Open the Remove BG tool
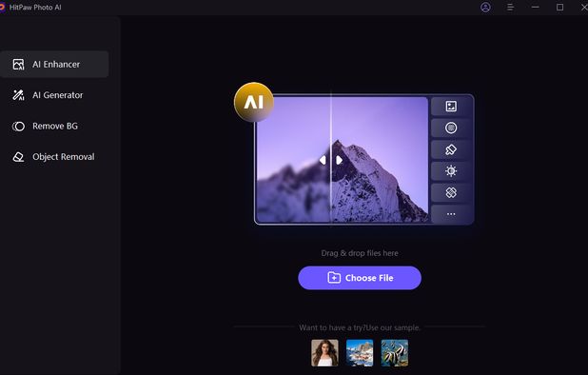Image resolution: width=588 pixels, height=375 pixels. (x=54, y=126)
